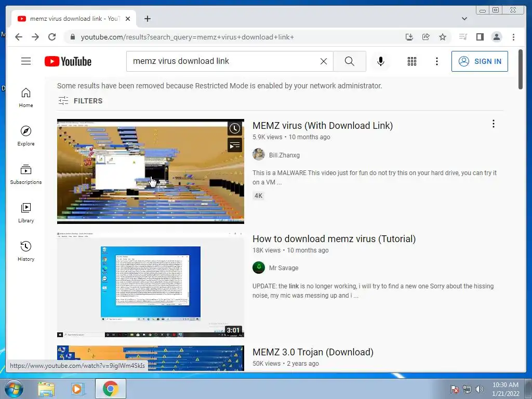Viewport: 532px width, 399px height.
Task: Submit search with magnifier button
Action: [x=350, y=61]
